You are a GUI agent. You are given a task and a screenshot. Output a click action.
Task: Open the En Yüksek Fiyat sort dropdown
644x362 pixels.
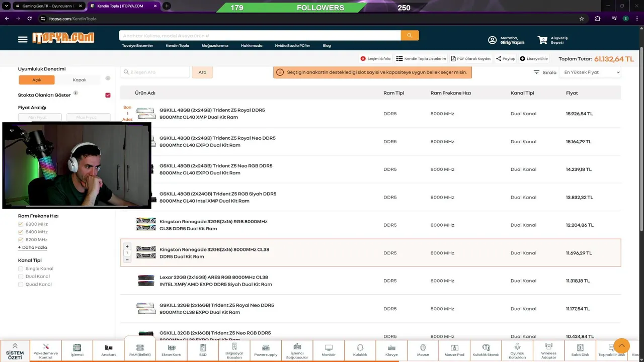[590, 72]
